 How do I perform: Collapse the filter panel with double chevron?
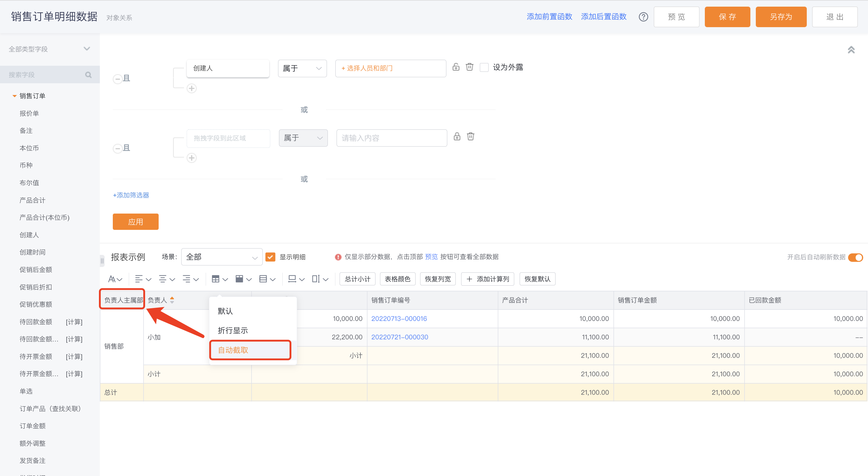pyautogui.click(x=851, y=50)
